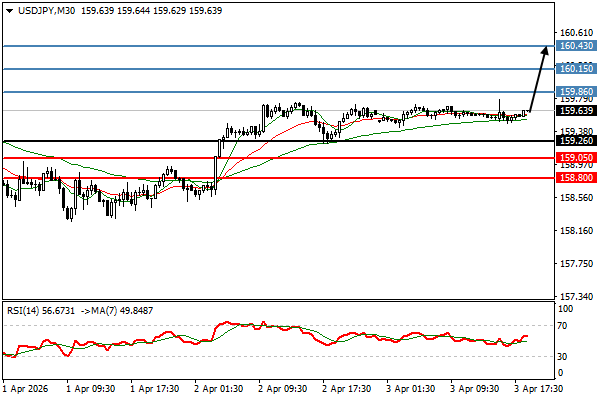600x400 pixels.
Task: Select the 2 Apr 01:30 time marker
Action: point(219,386)
